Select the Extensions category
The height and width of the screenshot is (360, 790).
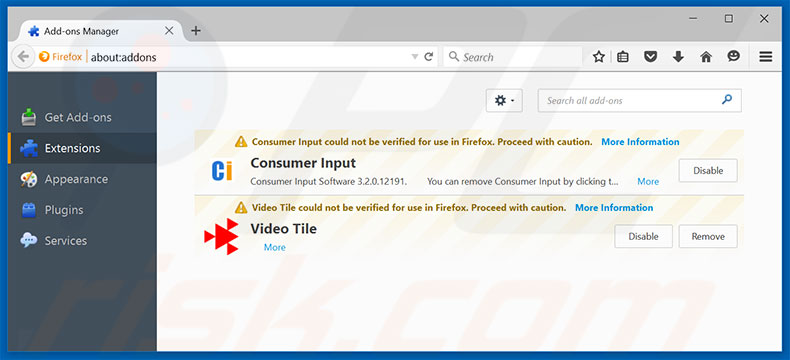[82, 148]
